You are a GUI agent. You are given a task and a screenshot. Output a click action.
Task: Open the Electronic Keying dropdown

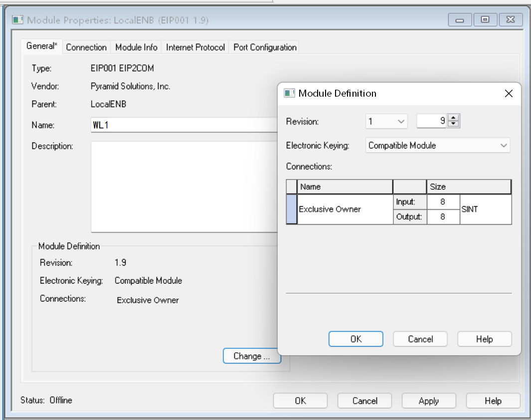point(437,145)
